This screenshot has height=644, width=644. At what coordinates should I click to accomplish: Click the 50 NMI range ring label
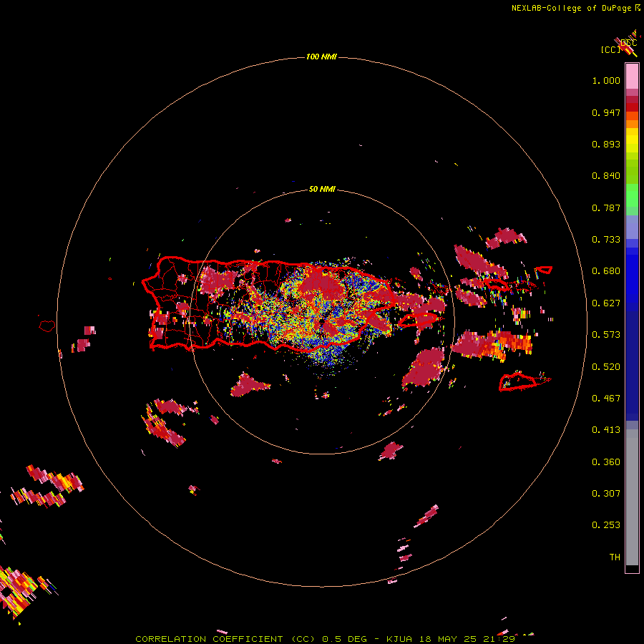click(x=322, y=189)
